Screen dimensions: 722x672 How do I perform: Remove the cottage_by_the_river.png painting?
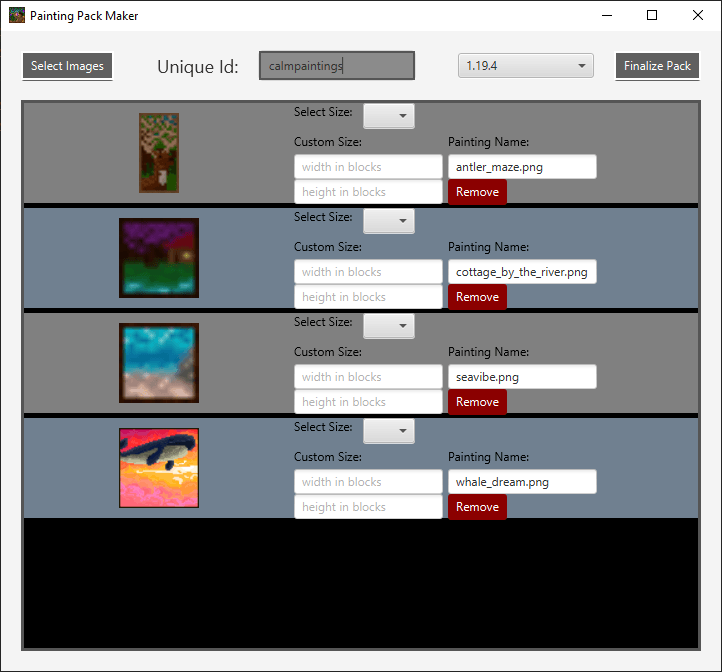[x=477, y=297]
